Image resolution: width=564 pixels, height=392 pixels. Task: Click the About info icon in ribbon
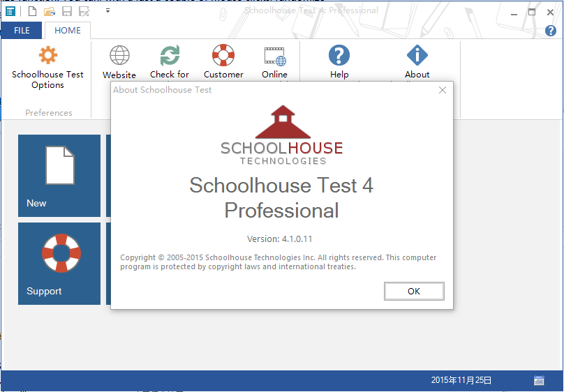point(417,56)
